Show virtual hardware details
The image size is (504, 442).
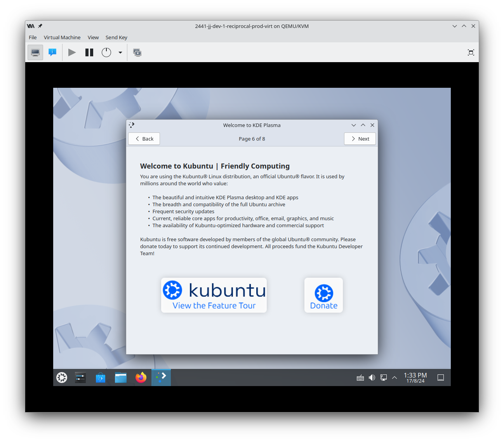coord(52,52)
